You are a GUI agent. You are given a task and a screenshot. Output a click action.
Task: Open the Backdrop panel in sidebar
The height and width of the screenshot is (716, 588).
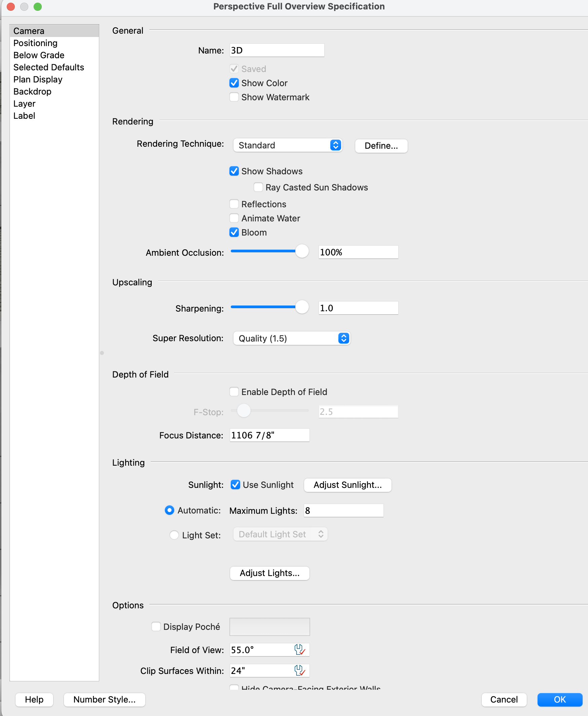point(33,92)
